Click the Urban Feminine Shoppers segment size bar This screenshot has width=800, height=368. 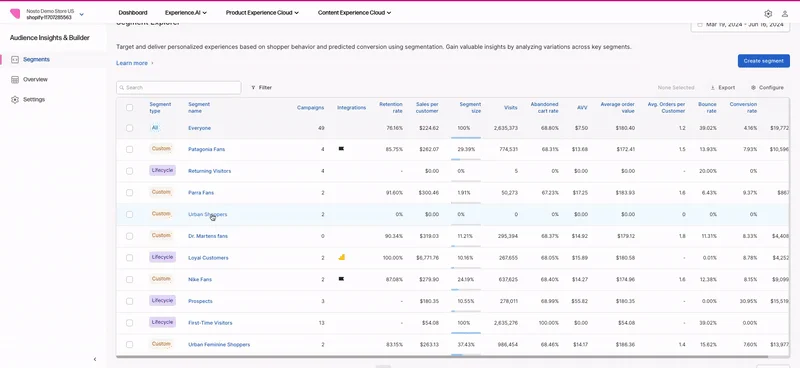pyautogui.click(x=466, y=355)
